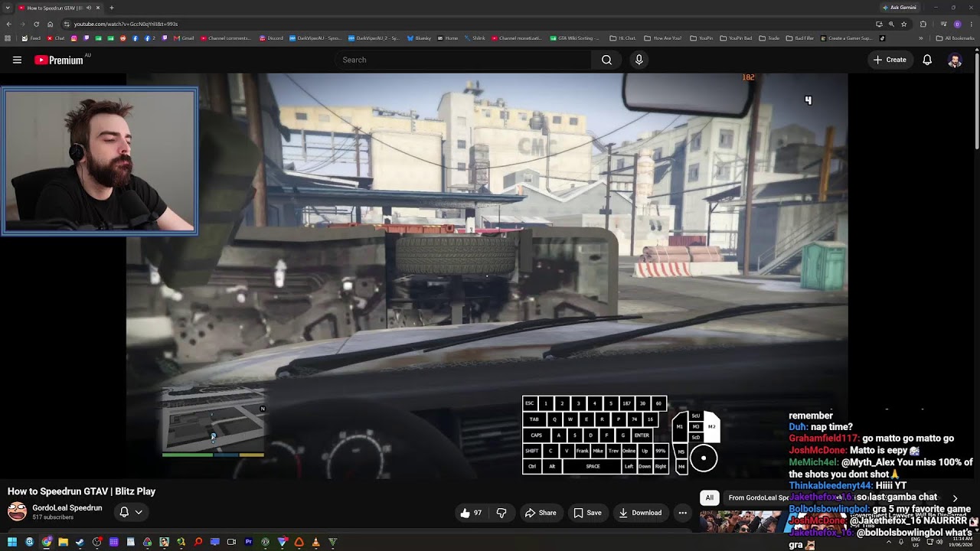Open the YouTube account avatar menu
This screenshot has width=980, height=551.
(955, 60)
